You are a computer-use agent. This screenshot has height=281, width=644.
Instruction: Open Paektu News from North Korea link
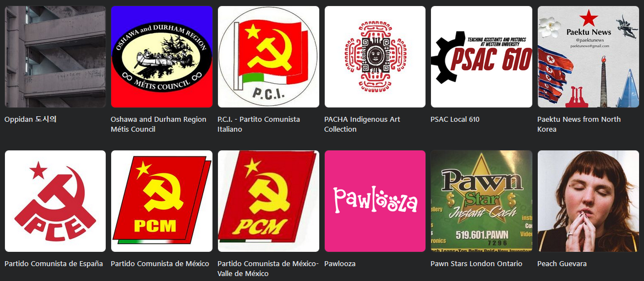579,125
